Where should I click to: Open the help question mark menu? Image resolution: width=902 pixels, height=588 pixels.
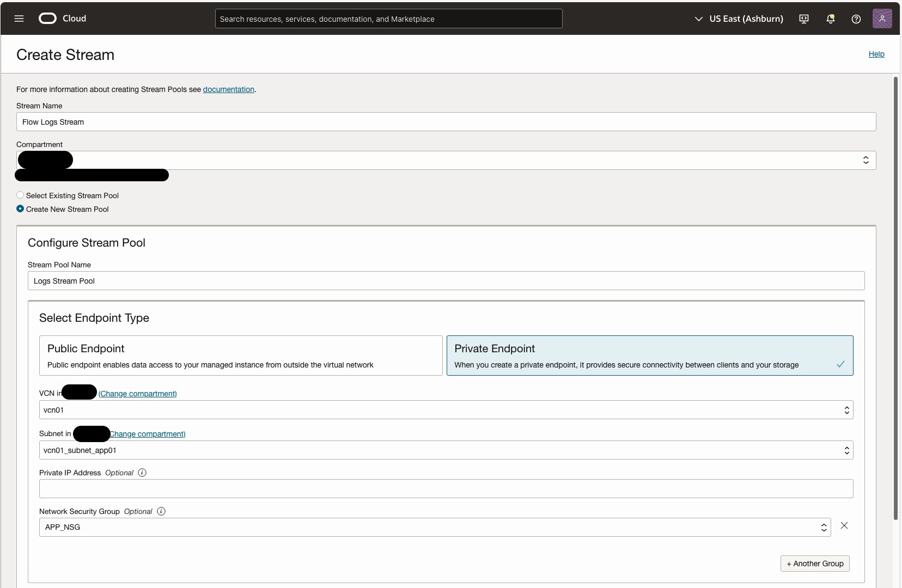(x=856, y=19)
